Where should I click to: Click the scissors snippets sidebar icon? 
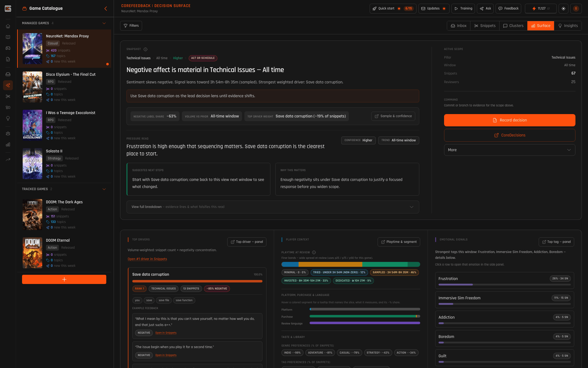(8, 96)
